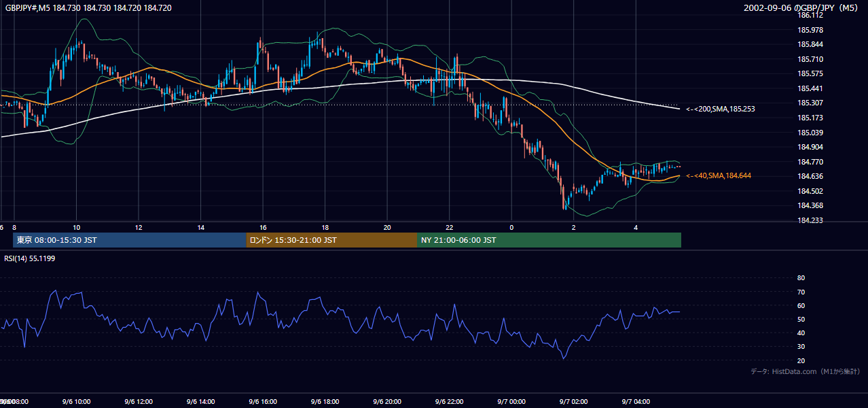Click hour label 12 under price chart
The width and height of the screenshot is (868, 408).
pos(138,227)
